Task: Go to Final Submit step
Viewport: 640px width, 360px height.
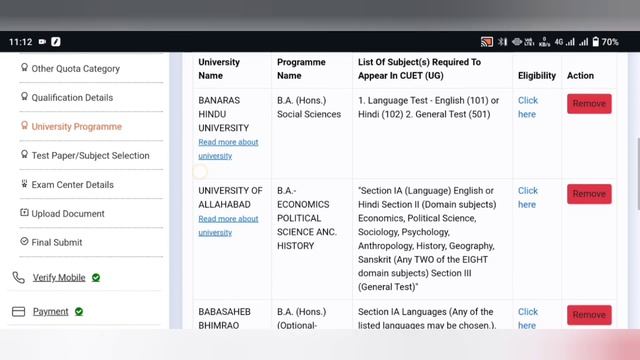Action: (57, 242)
